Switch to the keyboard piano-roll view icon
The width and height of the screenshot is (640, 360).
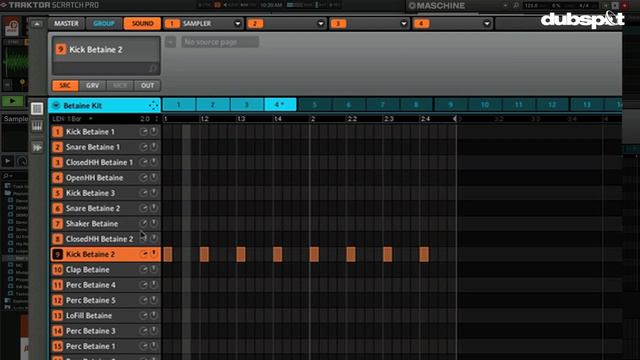click(x=37, y=126)
